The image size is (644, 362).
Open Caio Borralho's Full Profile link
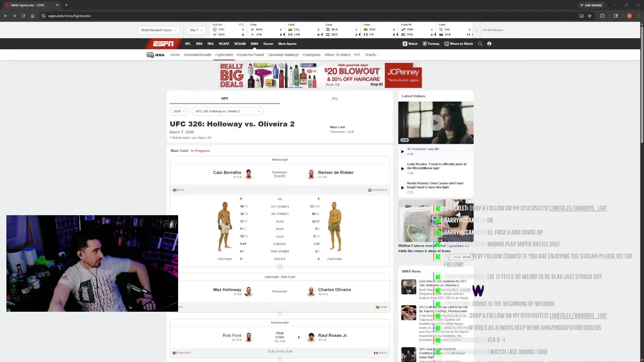click(x=224, y=259)
